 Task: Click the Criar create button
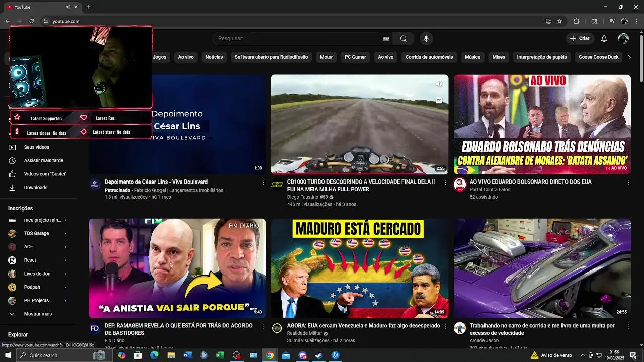coord(580,39)
